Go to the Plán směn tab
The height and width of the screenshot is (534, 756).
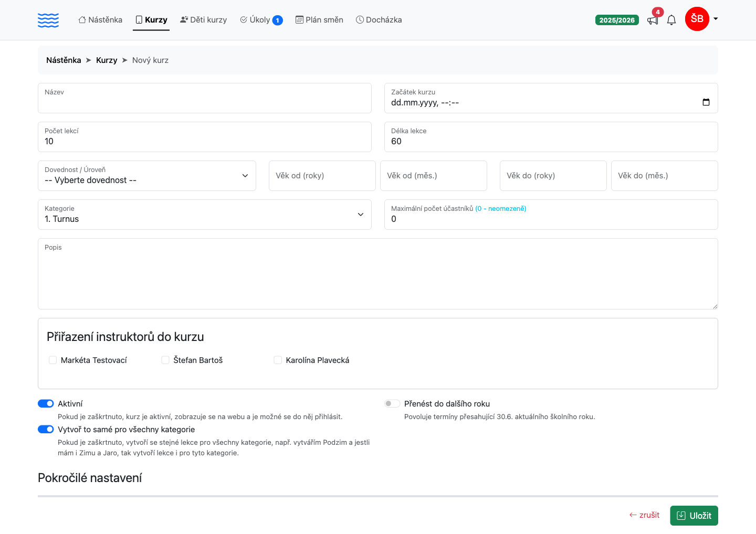click(319, 20)
